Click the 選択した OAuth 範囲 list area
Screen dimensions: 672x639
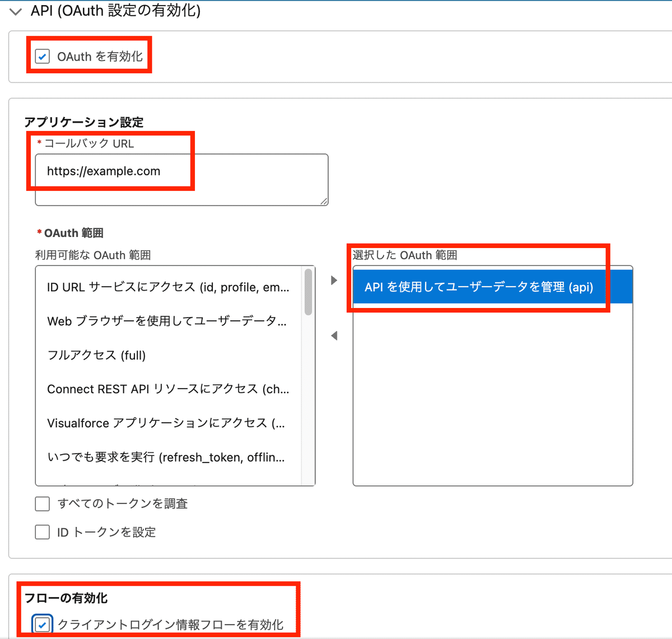[x=492, y=392]
